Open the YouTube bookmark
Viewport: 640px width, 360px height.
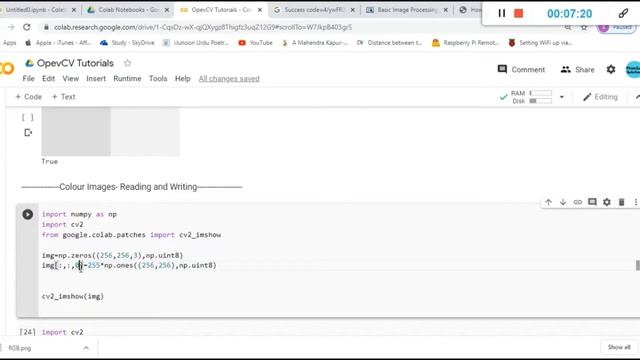click(x=255, y=42)
